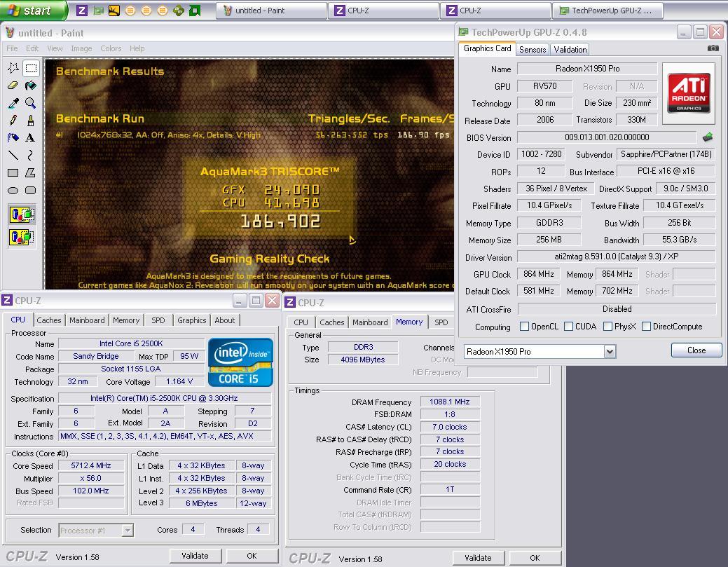Choose the straight Line tool in Paint
Image resolution: width=728 pixels, height=567 pixels.
coord(13,155)
